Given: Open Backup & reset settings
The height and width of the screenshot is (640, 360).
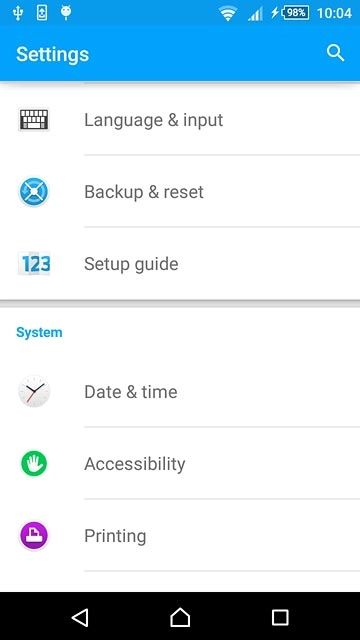Looking at the screenshot, I should [x=180, y=192].
